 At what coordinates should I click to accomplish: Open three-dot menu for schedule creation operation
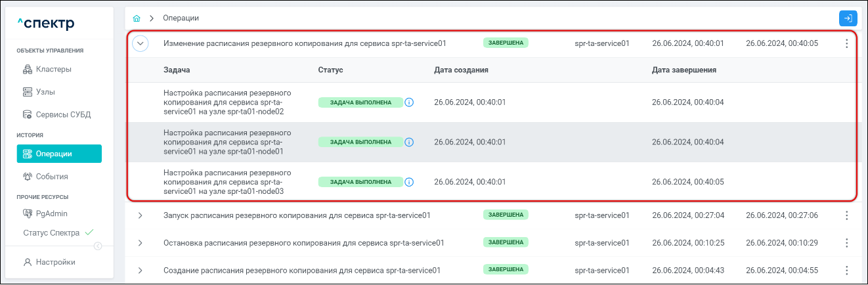click(846, 271)
